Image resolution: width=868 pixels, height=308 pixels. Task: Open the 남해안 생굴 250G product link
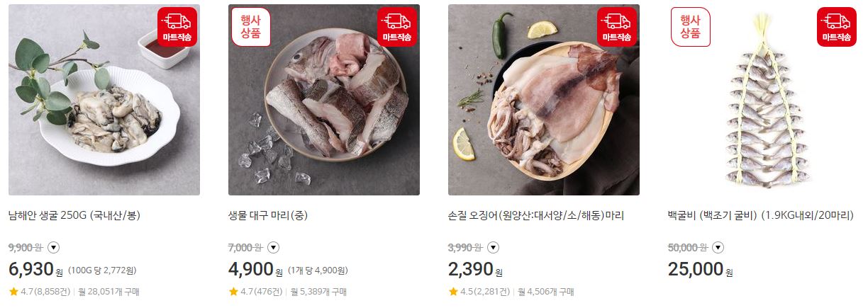point(74,215)
